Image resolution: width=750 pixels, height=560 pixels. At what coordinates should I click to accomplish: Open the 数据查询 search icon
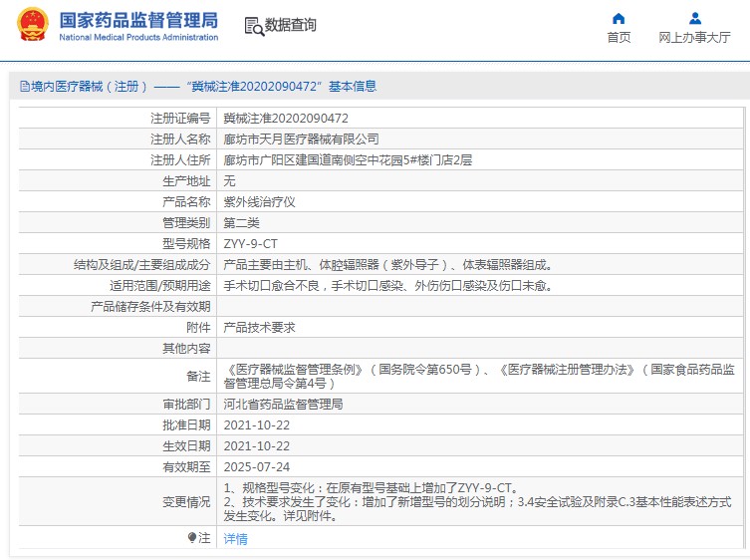[254, 26]
